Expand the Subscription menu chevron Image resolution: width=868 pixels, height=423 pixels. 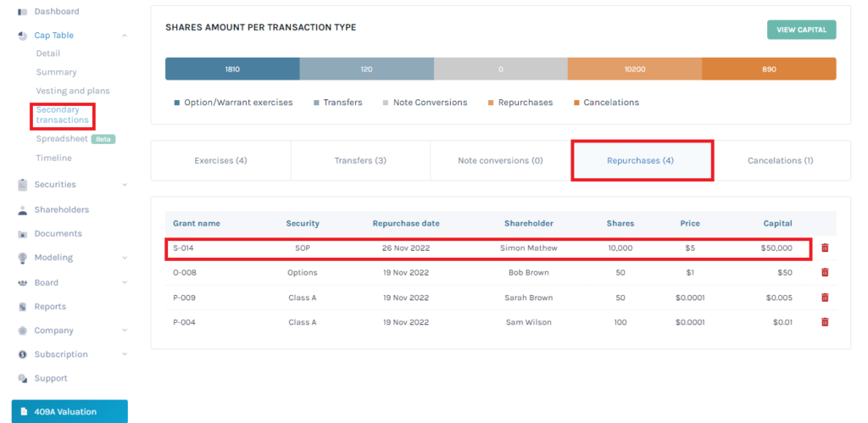click(x=125, y=354)
